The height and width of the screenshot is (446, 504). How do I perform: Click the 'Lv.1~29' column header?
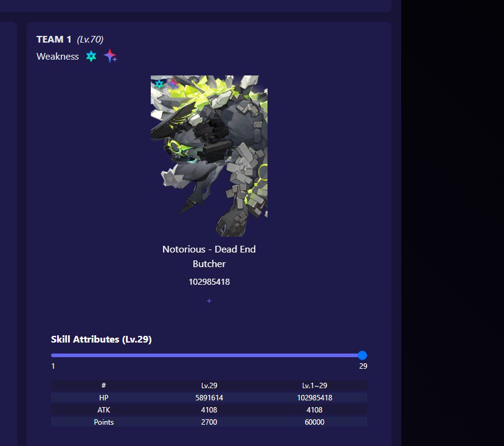coord(314,386)
